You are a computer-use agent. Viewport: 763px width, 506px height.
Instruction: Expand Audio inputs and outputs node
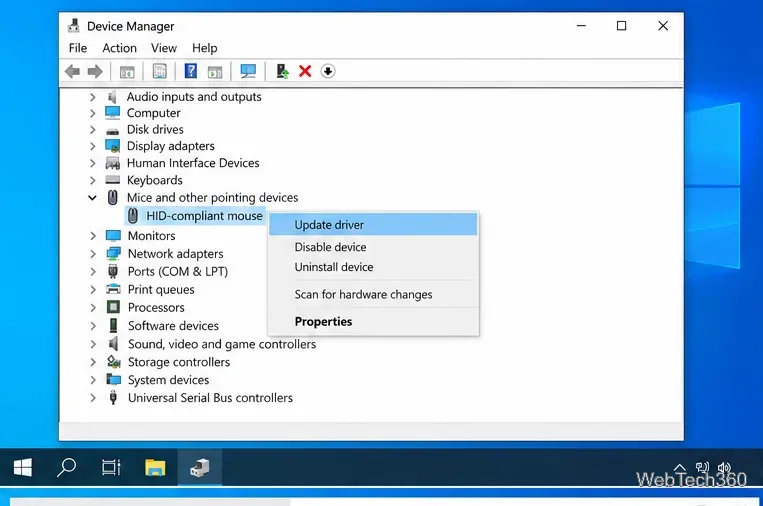tap(92, 97)
